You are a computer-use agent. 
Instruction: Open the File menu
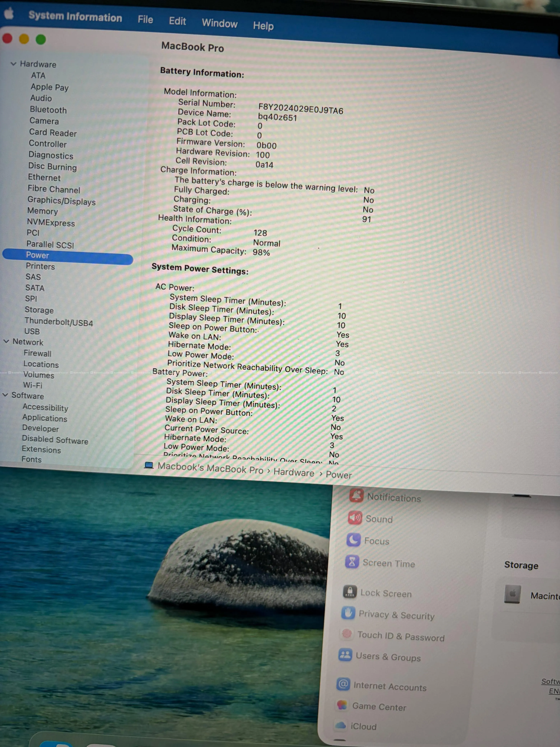pyautogui.click(x=146, y=20)
